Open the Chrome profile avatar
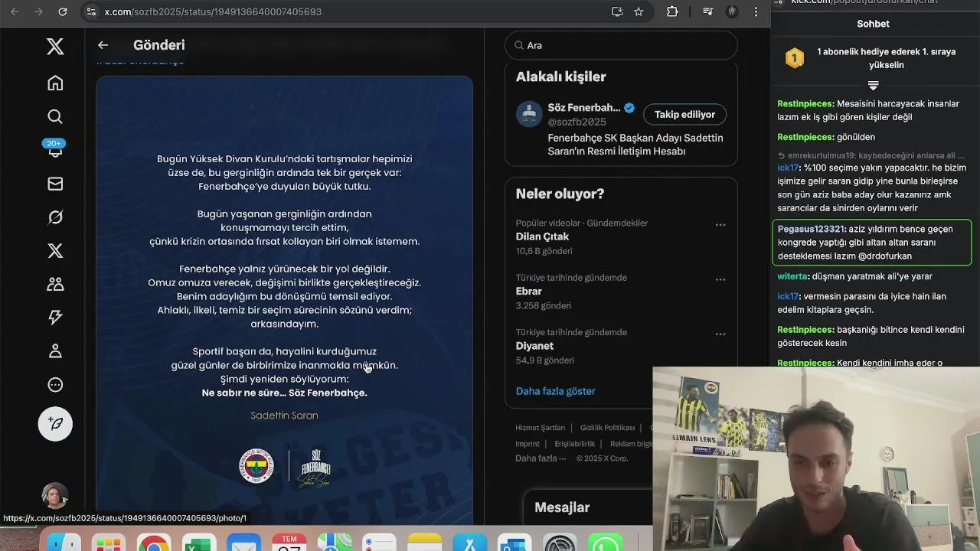 [732, 11]
